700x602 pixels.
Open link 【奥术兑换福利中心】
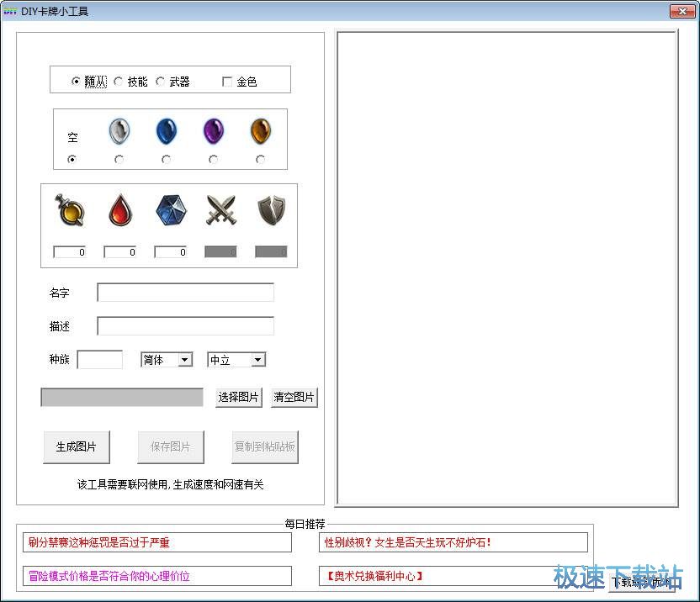point(453,576)
